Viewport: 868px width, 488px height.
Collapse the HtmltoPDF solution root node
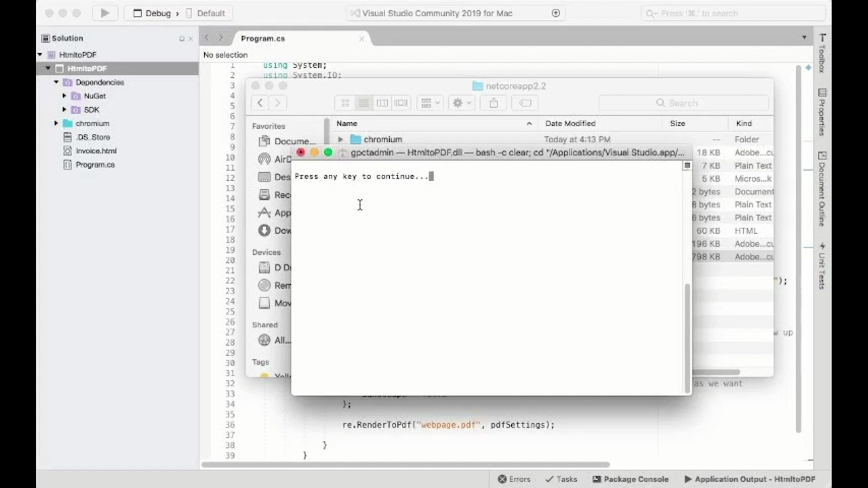40,55
